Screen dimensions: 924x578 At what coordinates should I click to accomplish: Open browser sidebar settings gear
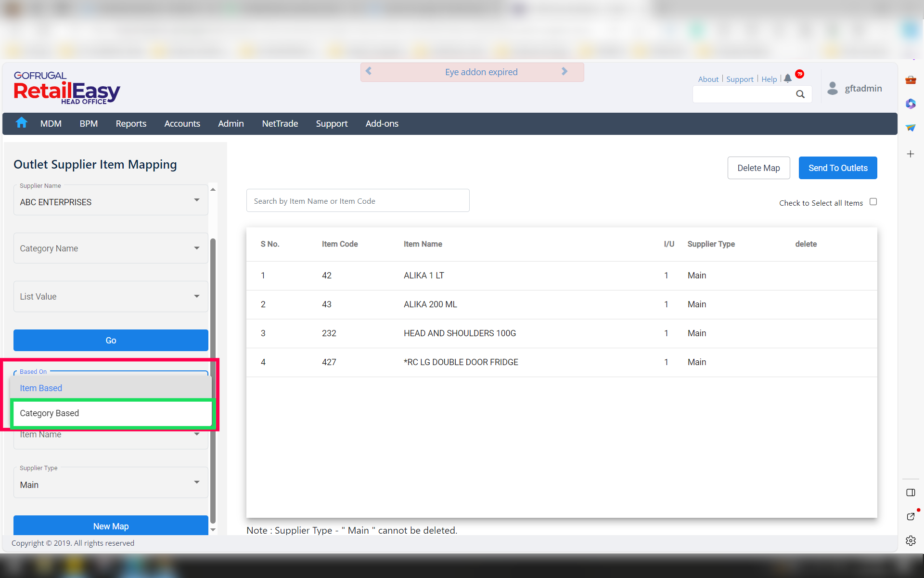[x=911, y=540]
